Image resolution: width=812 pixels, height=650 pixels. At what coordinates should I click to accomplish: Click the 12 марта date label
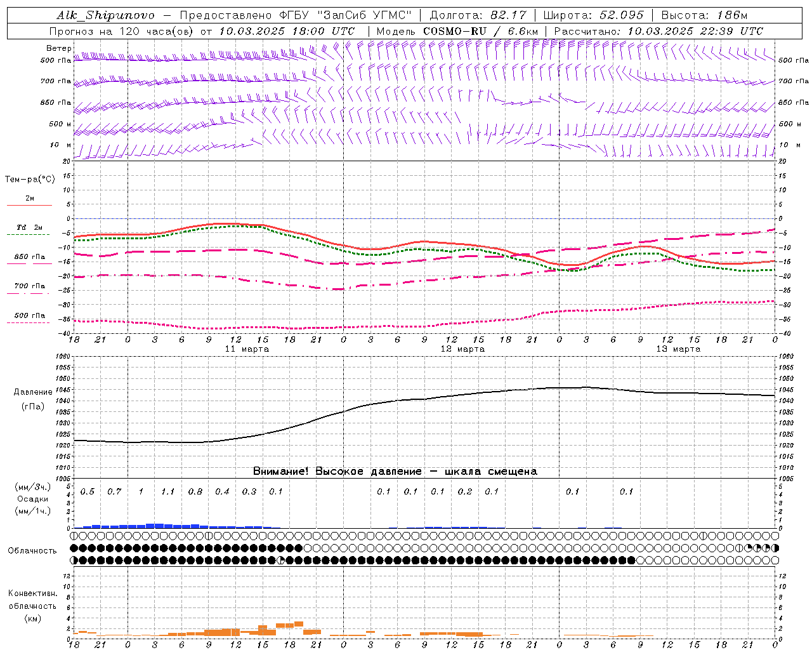(x=462, y=348)
